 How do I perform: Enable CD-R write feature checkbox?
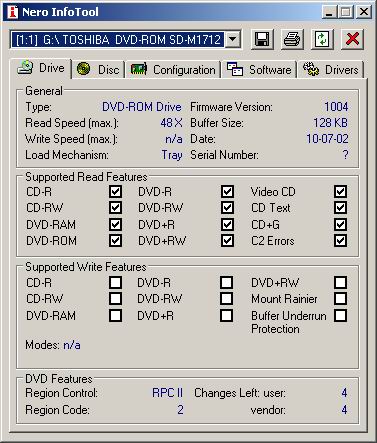coord(115,282)
